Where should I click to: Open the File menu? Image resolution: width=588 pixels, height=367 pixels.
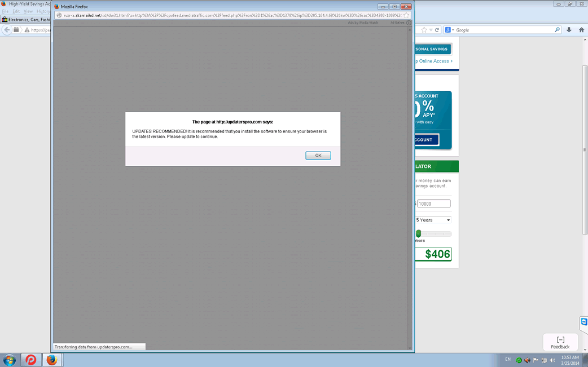point(5,11)
